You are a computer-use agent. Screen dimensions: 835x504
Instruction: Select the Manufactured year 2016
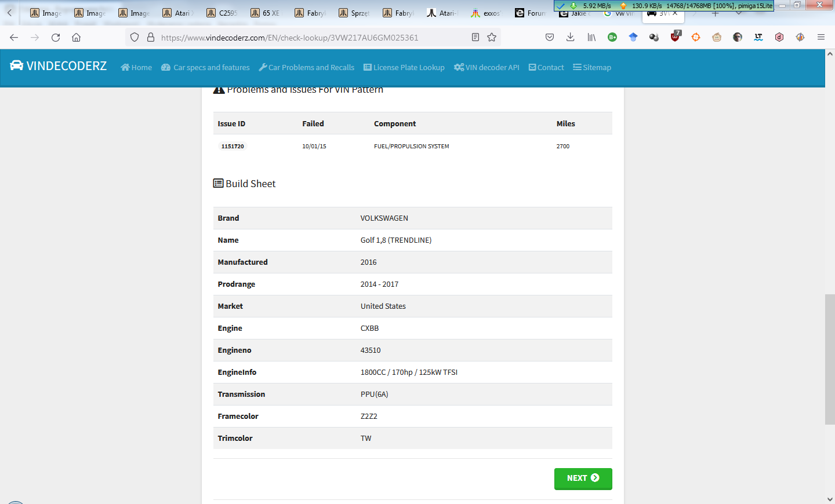(369, 262)
